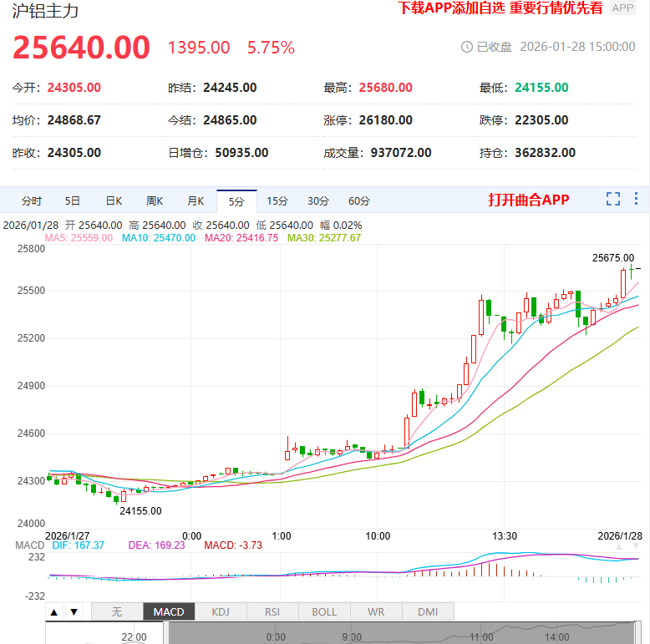
Task: Click the fullscreen expand icon
Action: click(612, 199)
